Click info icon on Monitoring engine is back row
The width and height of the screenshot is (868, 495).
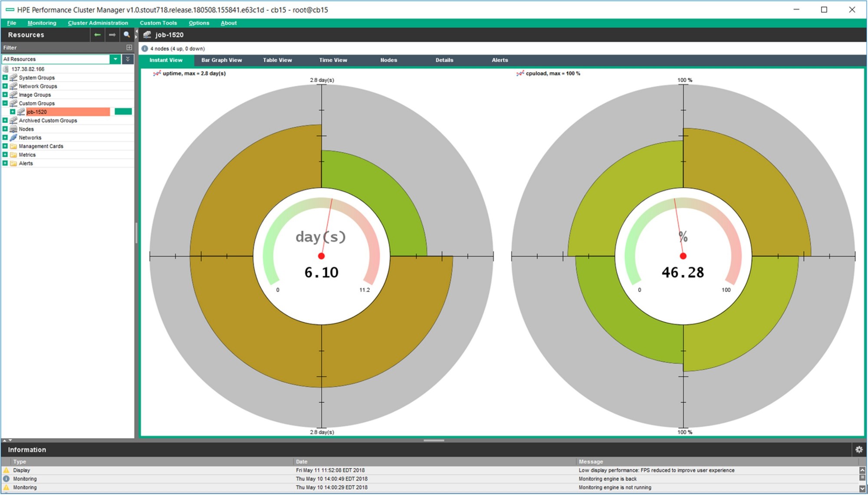point(6,479)
